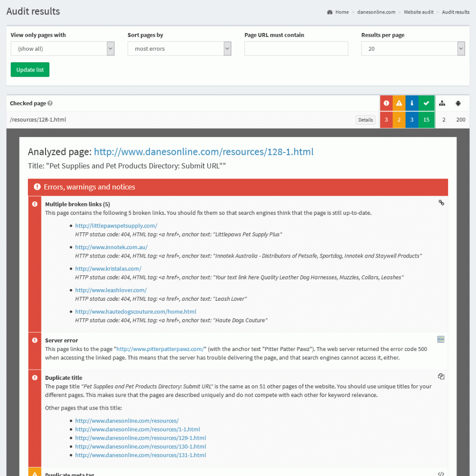Open Home breadcrumb link
Screen dimensions: 476x476
342,12
